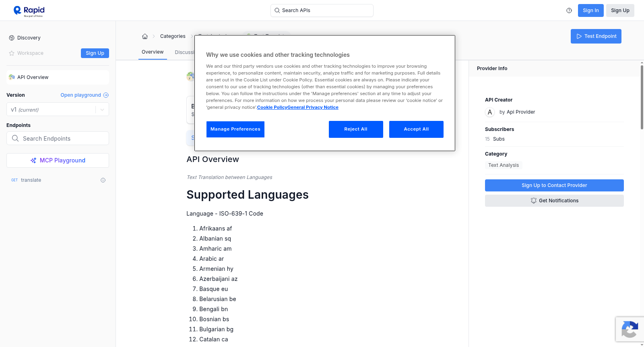Open API Overview sidebar item
Image resolution: width=644 pixels, height=347 pixels.
(x=58, y=77)
